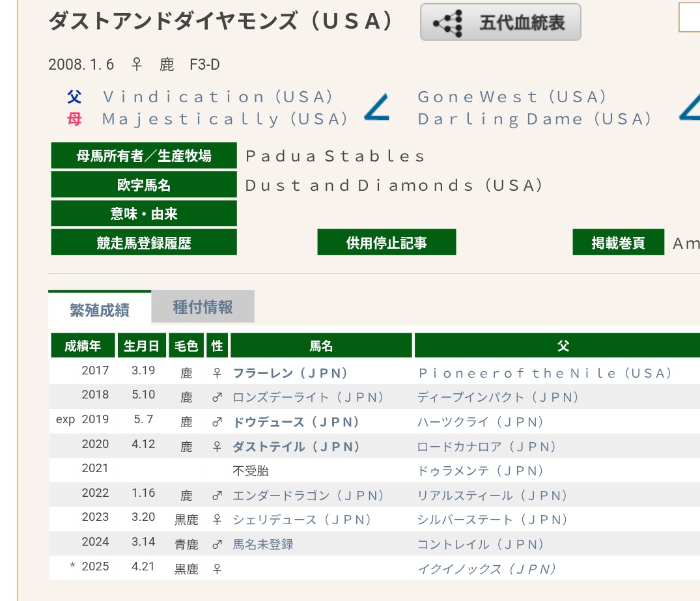Open the 五代血統表 five-generation pedigree
Viewport: 700px width, 601px height.
(x=500, y=23)
